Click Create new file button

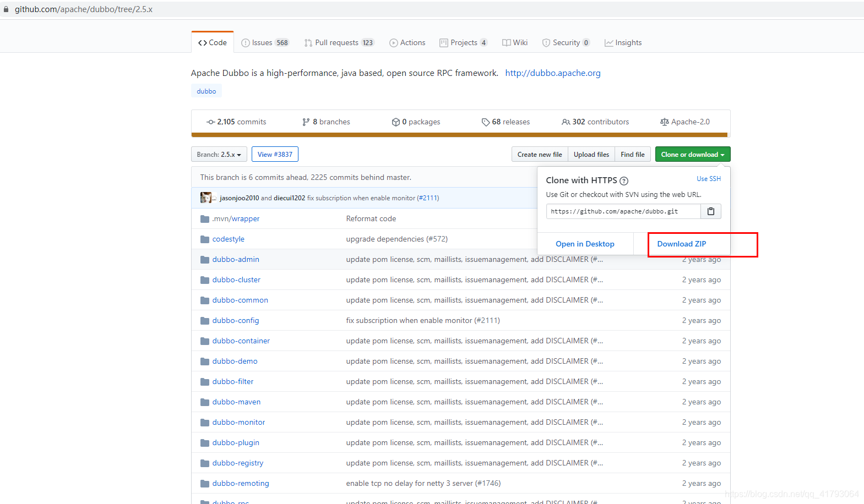[540, 154]
